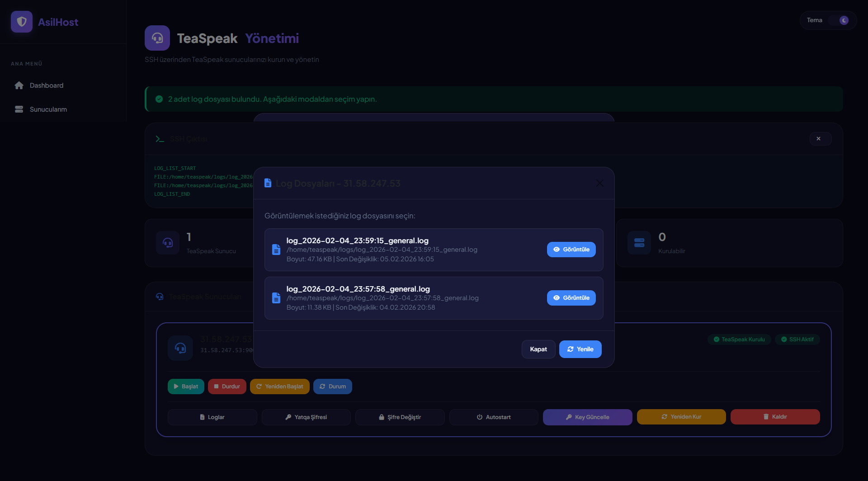Image resolution: width=868 pixels, height=481 pixels.
Task: Start the server with Başlat
Action: (186, 387)
